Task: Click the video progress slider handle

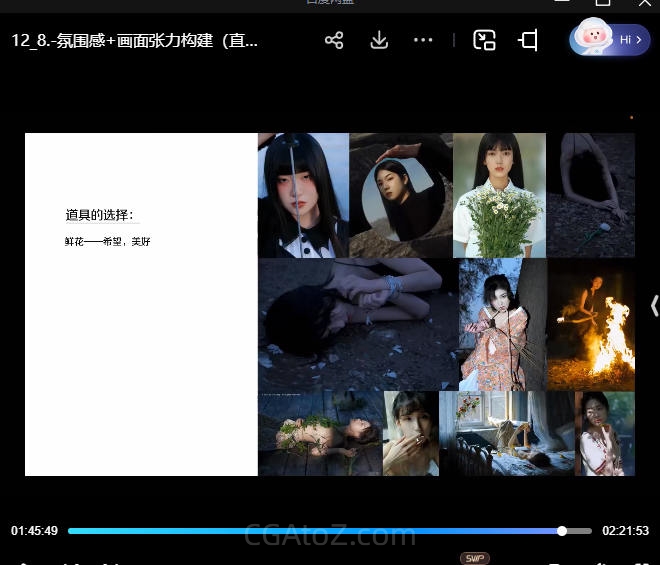Action: click(562, 531)
